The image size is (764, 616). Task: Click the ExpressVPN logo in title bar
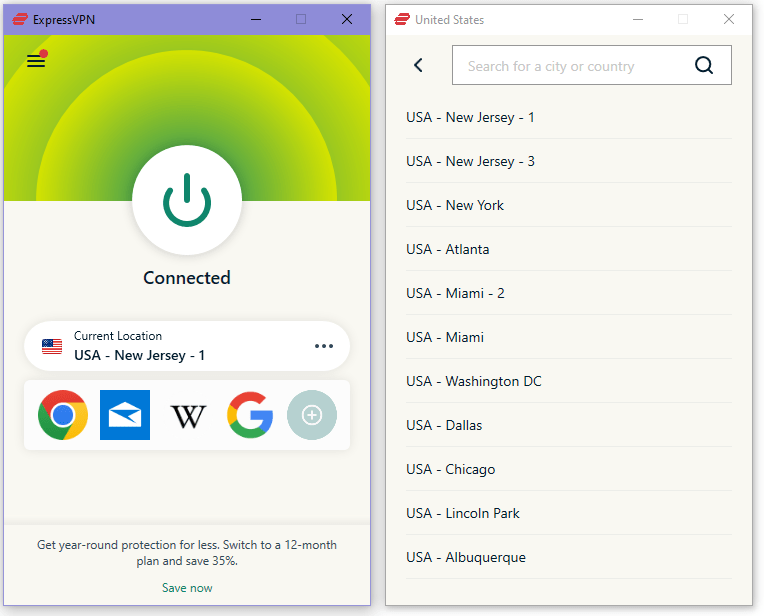tap(19, 19)
